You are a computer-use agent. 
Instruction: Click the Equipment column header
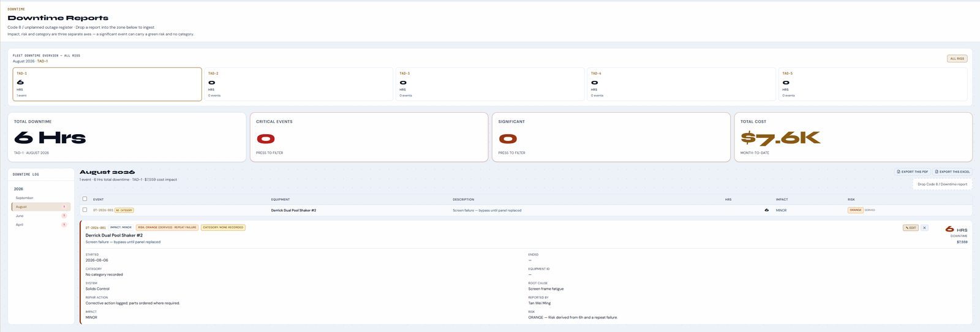281,200
